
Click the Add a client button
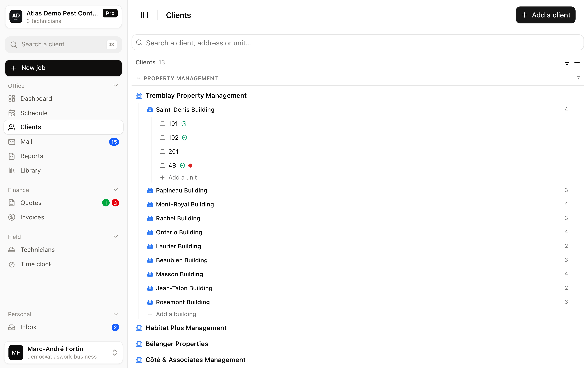[545, 15]
